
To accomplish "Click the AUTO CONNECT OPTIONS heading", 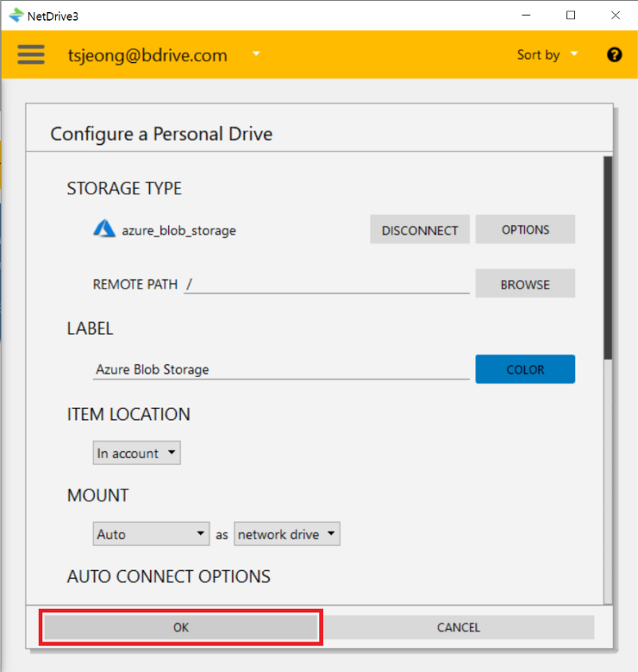I will click(x=168, y=576).
